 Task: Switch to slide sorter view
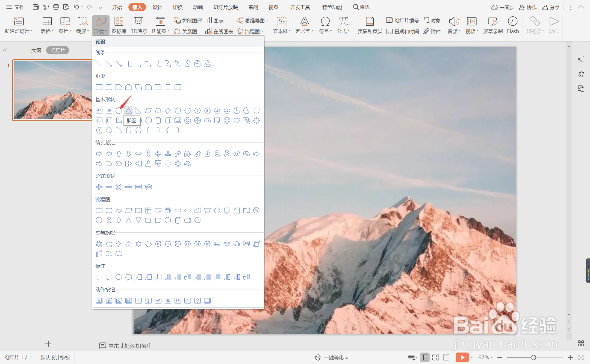click(436, 357)
